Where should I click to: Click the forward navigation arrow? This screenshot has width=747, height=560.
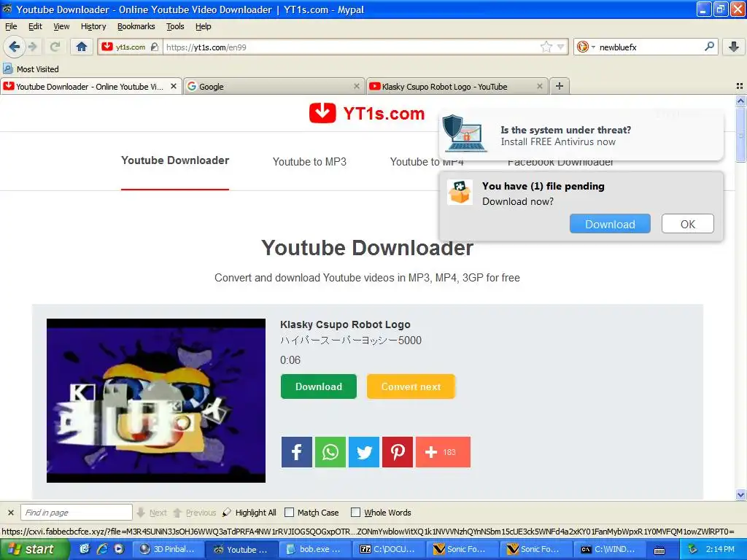(x=32, y=47)
